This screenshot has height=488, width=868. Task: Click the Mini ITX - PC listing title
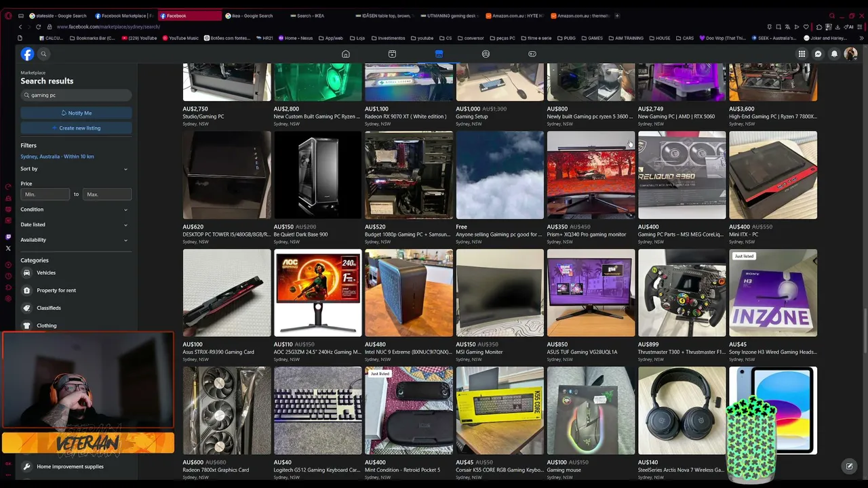coord(744,235)
